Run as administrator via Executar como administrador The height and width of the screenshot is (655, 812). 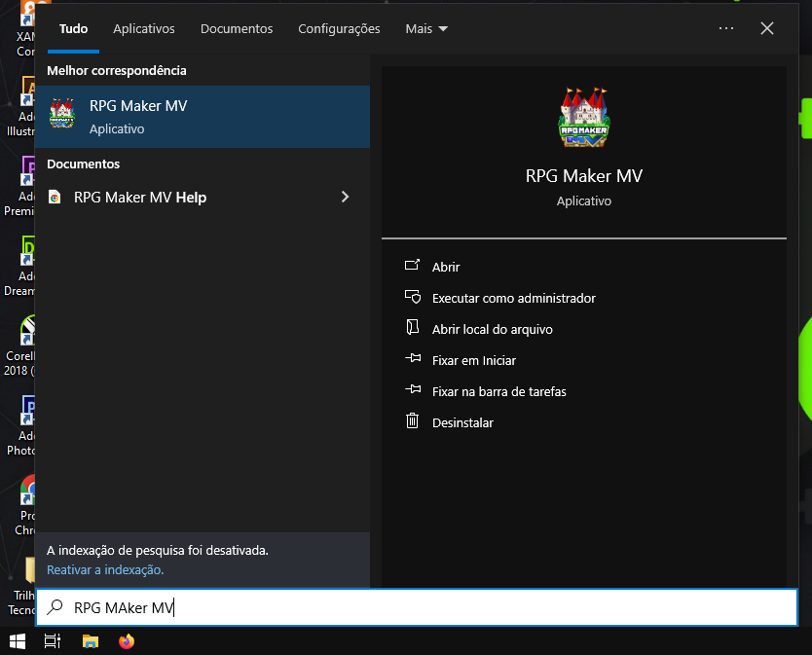(513, 298)
